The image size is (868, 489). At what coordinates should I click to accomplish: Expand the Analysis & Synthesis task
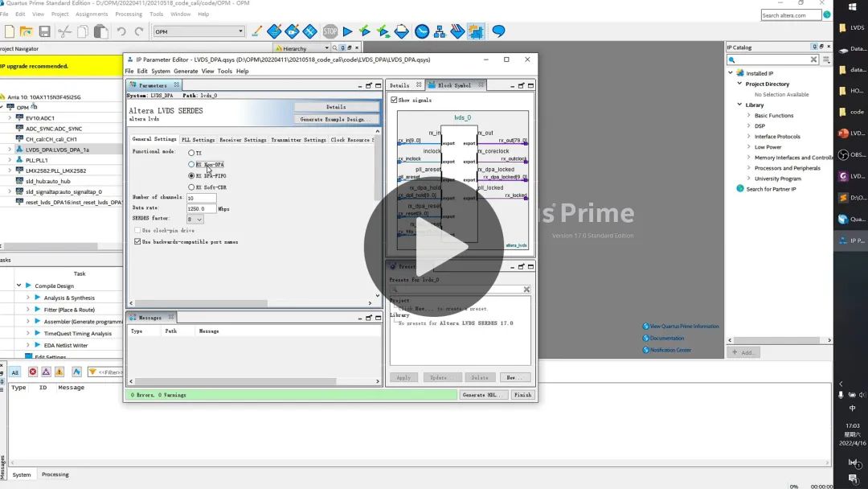tap(27, 298)
